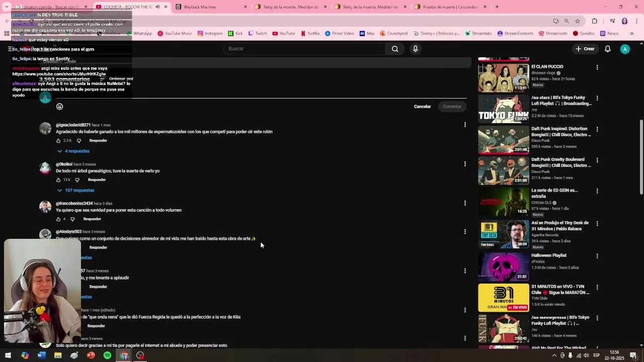The height and width of the screenshot is (362, 644).
Task: Reply to @ignaciodavid8271 with Responder
Action: click(x=98, y=141)
